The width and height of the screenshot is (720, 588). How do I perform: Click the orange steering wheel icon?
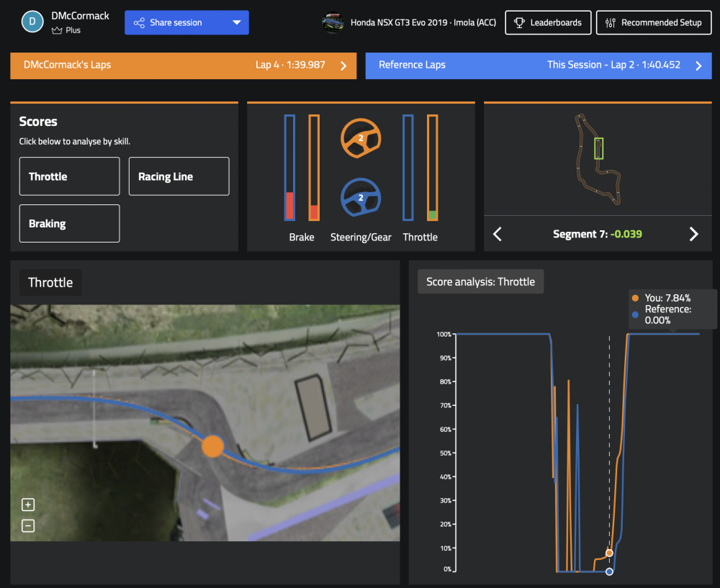pyautogui.click(x=361, y=138)
